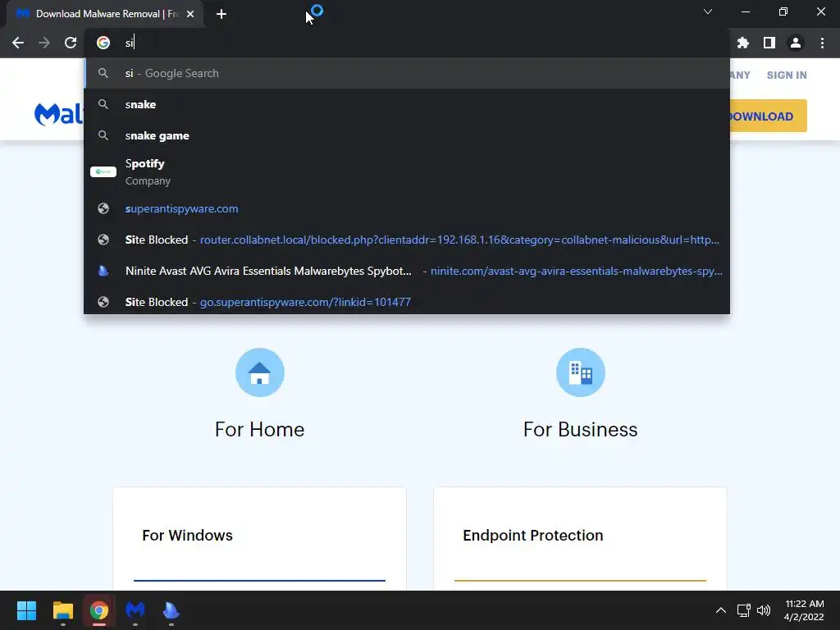
Task: Open the For Windows card
Action: 260,538
